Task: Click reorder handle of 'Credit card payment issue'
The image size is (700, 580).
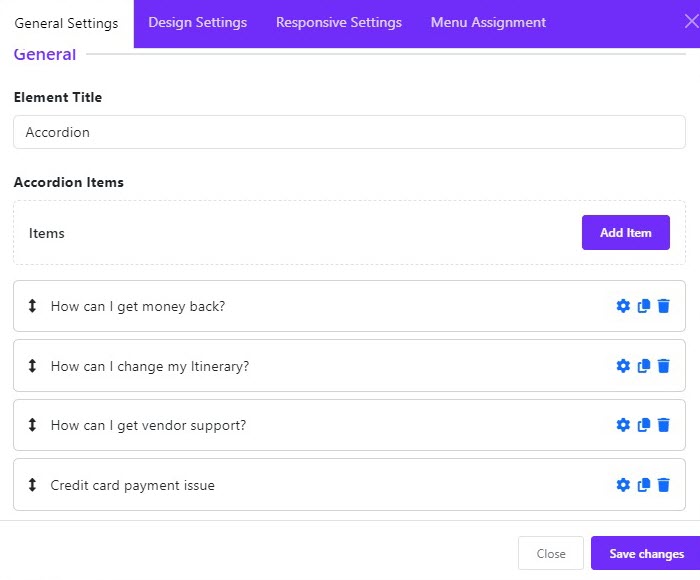Action: coord(32,484)
